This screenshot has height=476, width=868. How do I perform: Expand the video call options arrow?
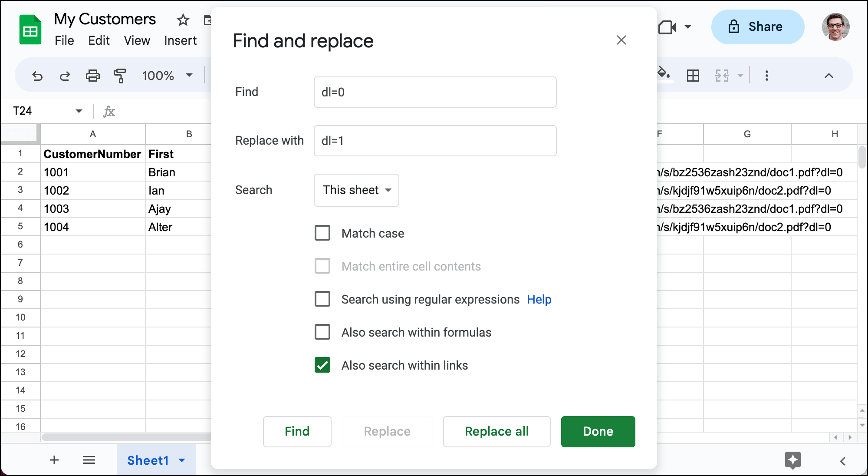pyautogui.click(x=688, y=27)
